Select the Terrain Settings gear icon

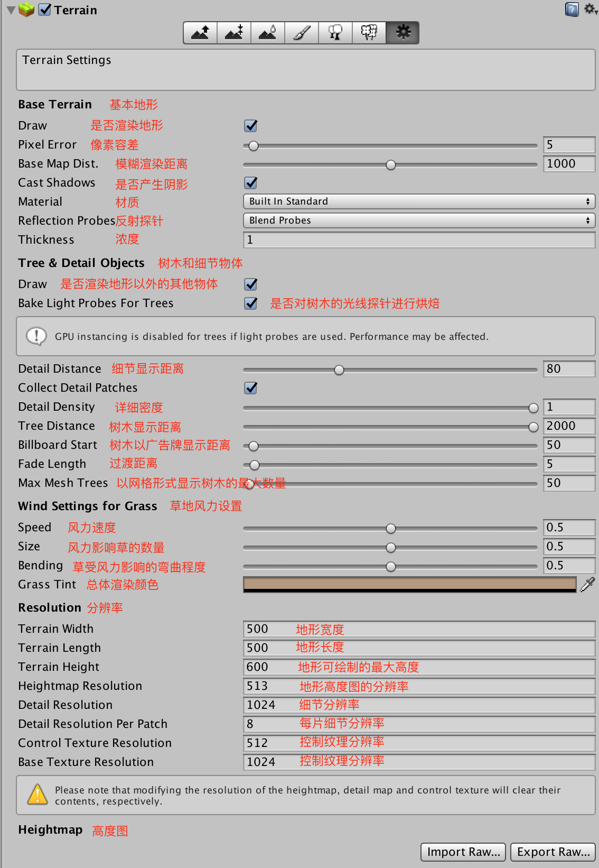point(403,33)
